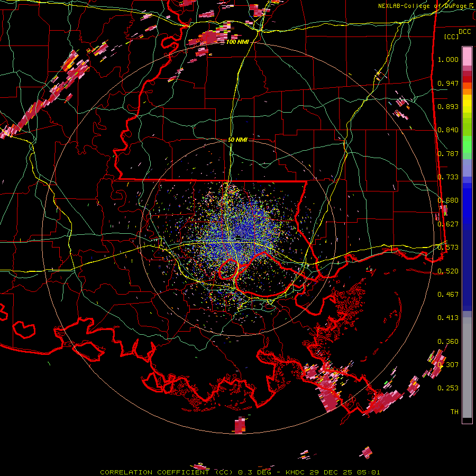Screen dimensions: 476x476
Task: Click the 0.627 scale value
Action: 448,224
